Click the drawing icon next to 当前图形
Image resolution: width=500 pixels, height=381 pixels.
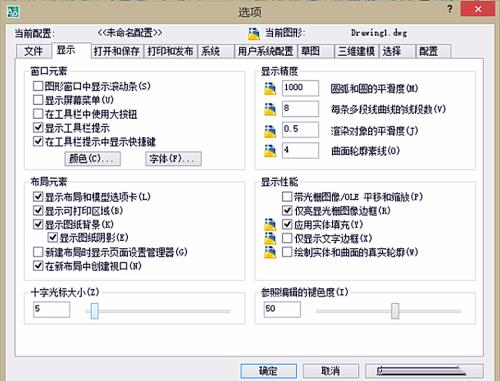coord(254,33)
